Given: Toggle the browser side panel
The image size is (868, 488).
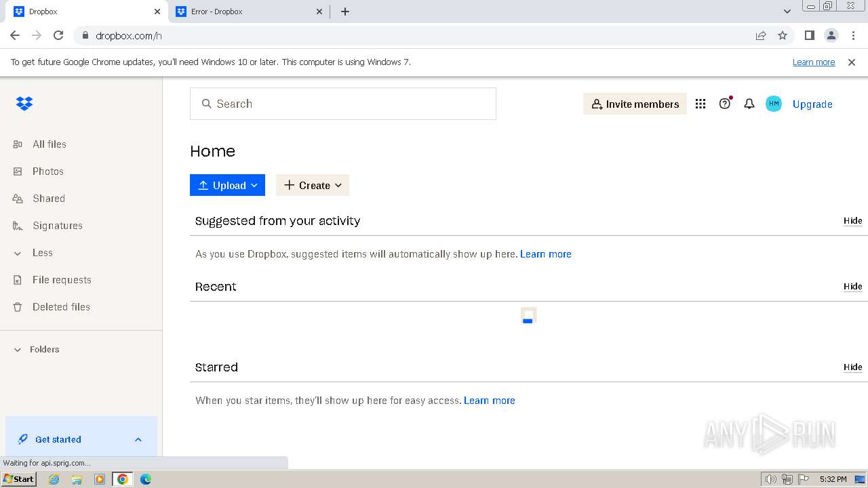Looking at the screenshot, I should click(x=810, y=35).
